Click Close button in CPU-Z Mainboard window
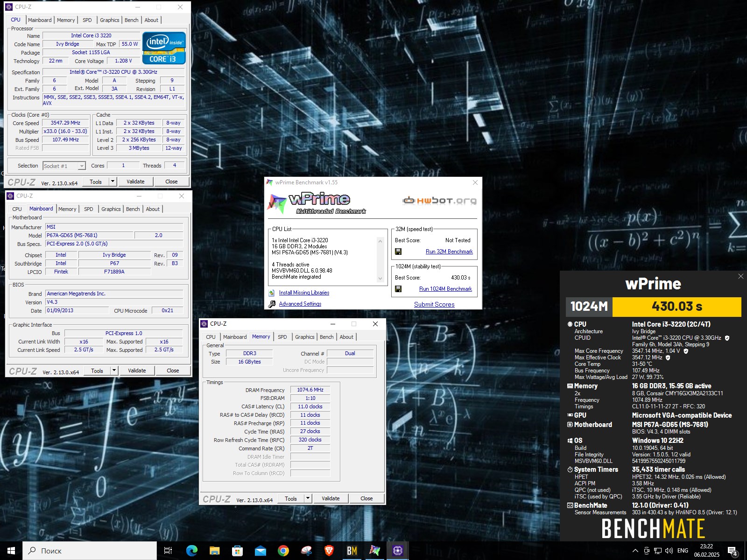Viewport: 747px width, 560px height. click(x=173, y=371)
